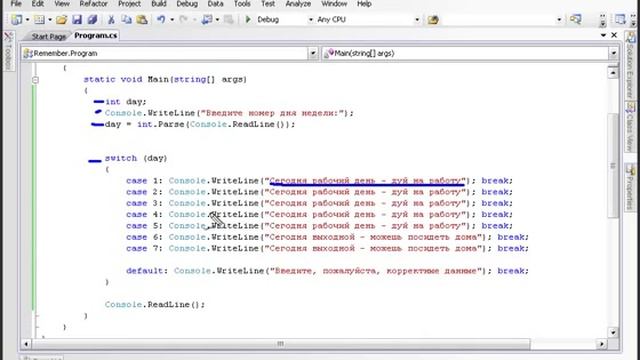This screenshot has height=360, width=640.
Task: Click the 'default:' line in switch block
Action: click(327, 271)
